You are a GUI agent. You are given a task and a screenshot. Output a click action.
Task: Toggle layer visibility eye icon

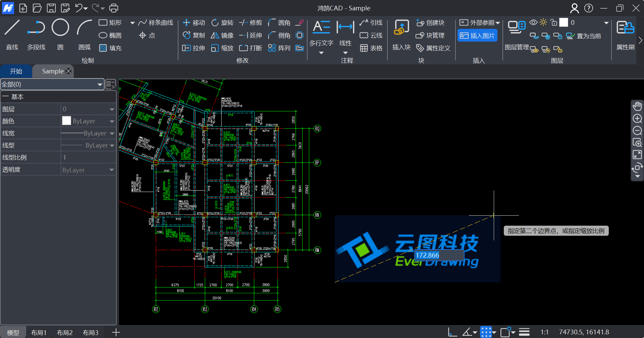click(533, 22)
